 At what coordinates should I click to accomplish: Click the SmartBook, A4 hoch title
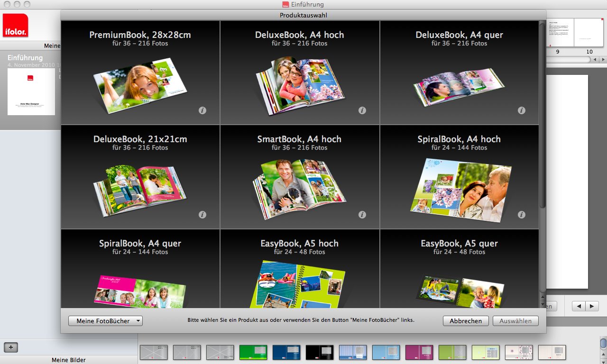click(x=300, y=139)
